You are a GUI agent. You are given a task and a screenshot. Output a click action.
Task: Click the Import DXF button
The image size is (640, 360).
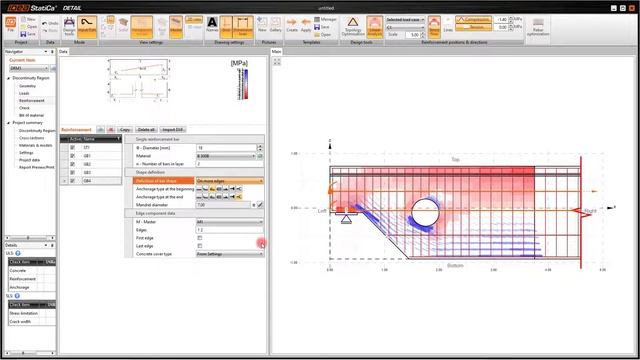pos(173,129)
